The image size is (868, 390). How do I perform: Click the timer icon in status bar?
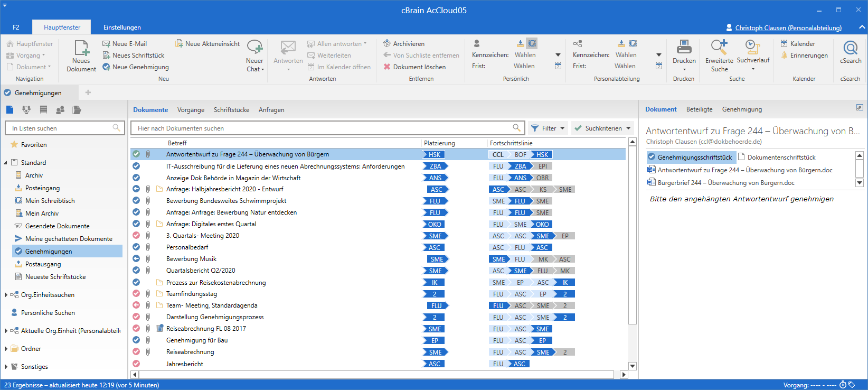tap(843, 385)
